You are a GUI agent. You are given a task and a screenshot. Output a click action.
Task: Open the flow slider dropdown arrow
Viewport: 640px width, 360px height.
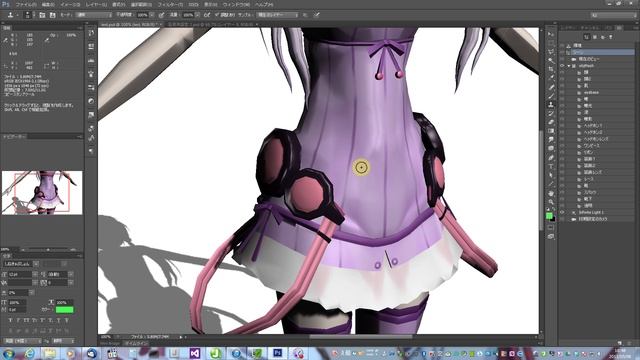click(198, 15)
